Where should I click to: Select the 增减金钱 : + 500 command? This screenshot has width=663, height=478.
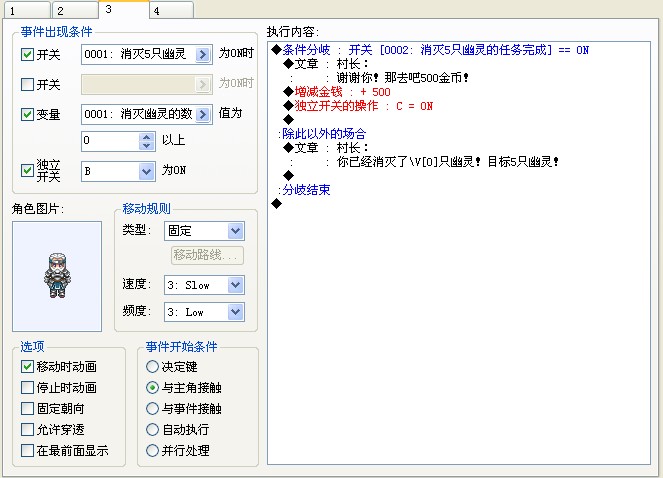337,92
